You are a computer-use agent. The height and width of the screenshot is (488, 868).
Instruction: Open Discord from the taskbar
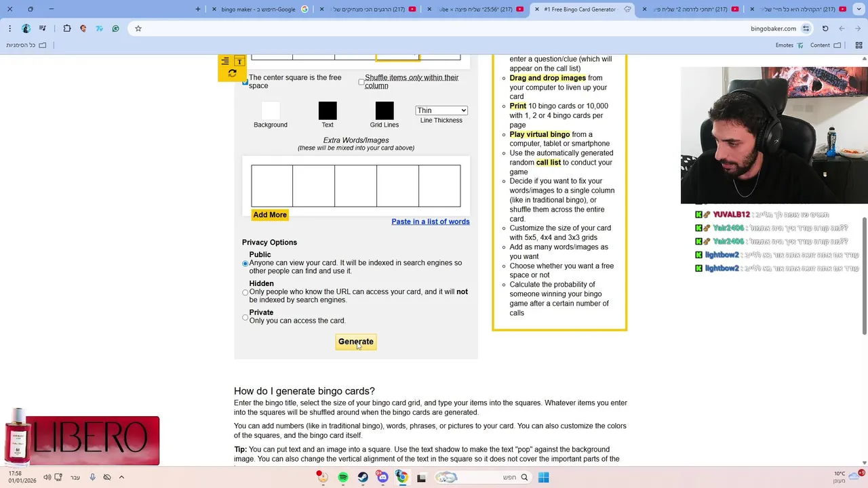point(382,477)
